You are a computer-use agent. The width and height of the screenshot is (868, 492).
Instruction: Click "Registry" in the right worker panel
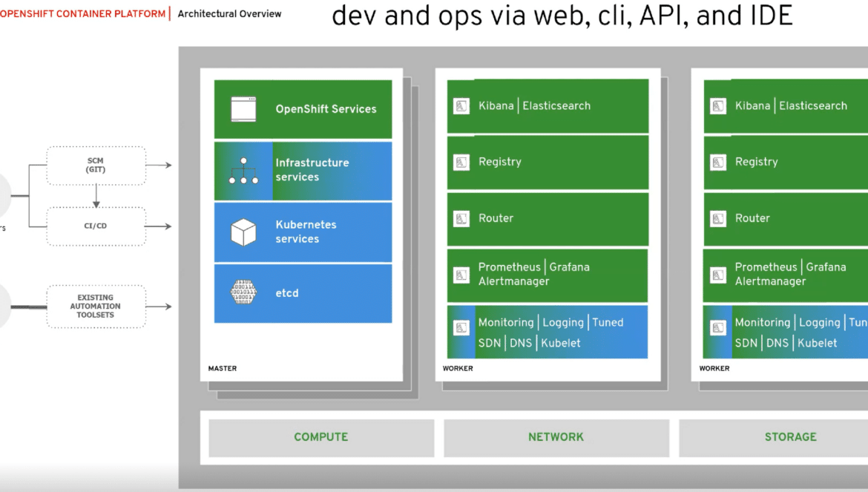click(756, 162)
